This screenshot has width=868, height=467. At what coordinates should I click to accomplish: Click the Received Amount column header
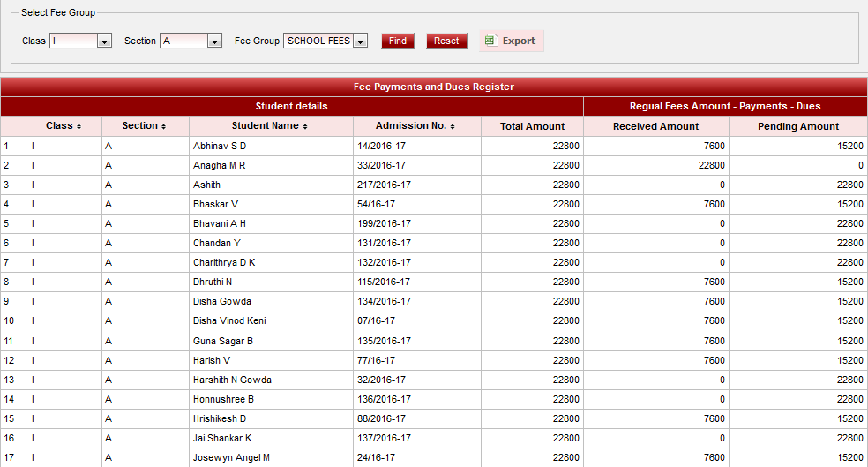coord(655,126)
